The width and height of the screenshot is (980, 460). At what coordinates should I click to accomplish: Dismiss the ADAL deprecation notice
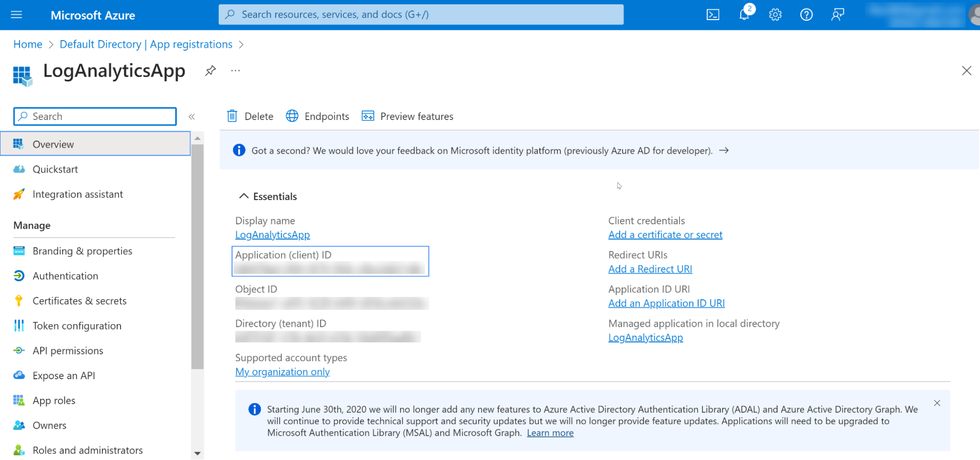(937, 403)
